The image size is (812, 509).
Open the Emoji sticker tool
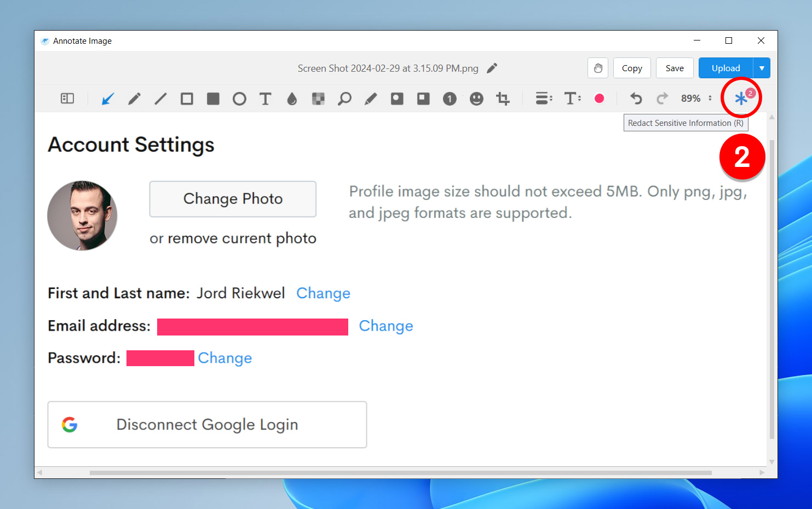(476, 99)
